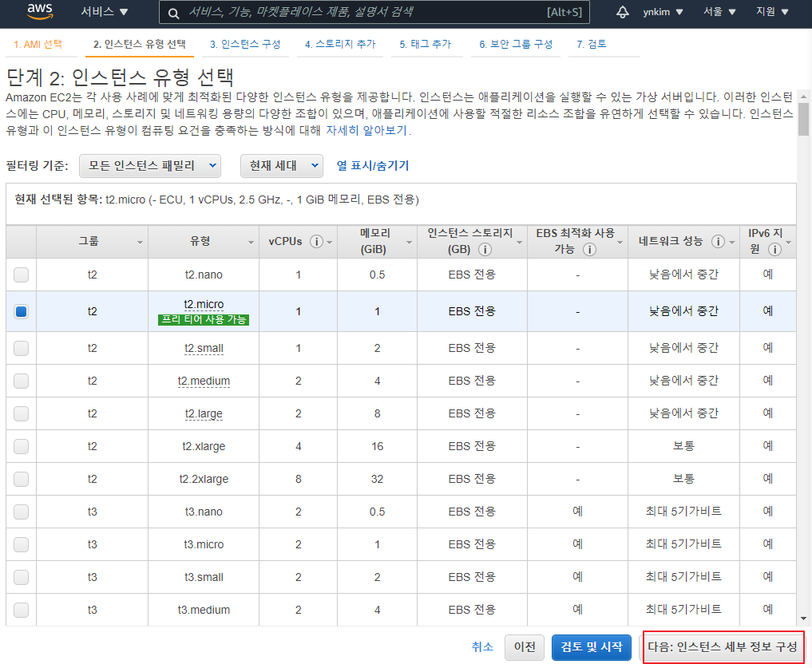The image size is (812, 668).
Task: Click t2.small instance type link
Action: [x=204, y=349]
